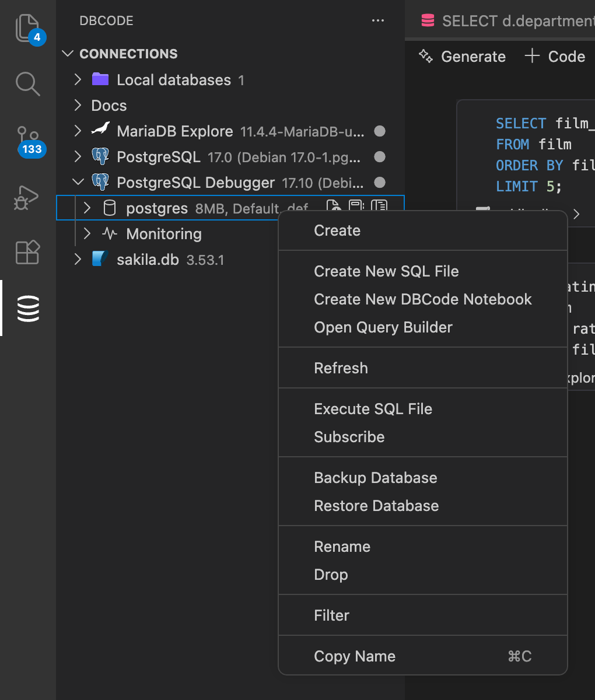Viewport: 595px width, 700px height.
Task: Click the Generate button
Action: click(463, 56)
